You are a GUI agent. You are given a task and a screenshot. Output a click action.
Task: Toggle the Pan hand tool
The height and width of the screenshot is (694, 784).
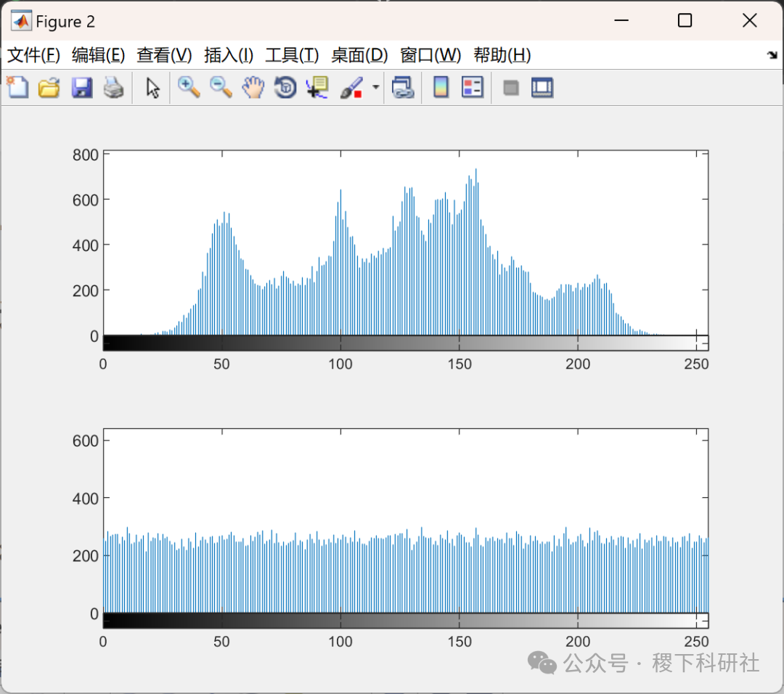tap(252, 87)
